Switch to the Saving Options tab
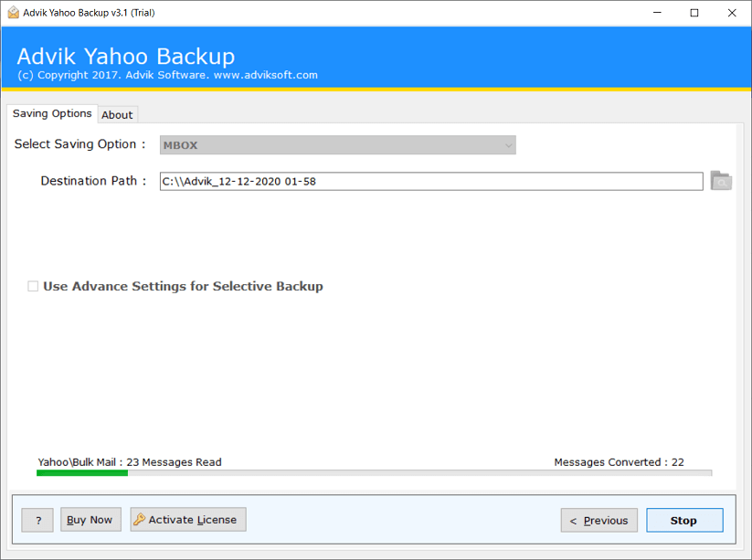Image resolution: width=752 pixels, height=560 pixels. coord(52,113)
